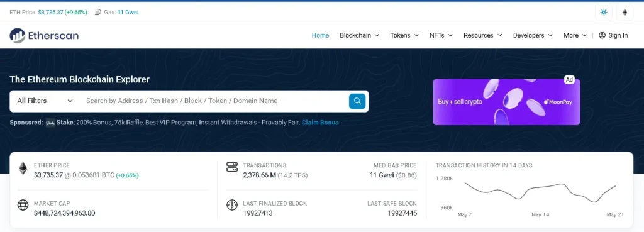The width and height of the screenshot is (644, 232).
Task: Click the gas pump icon
Action: pyautogui.click(x=97, y=13)
